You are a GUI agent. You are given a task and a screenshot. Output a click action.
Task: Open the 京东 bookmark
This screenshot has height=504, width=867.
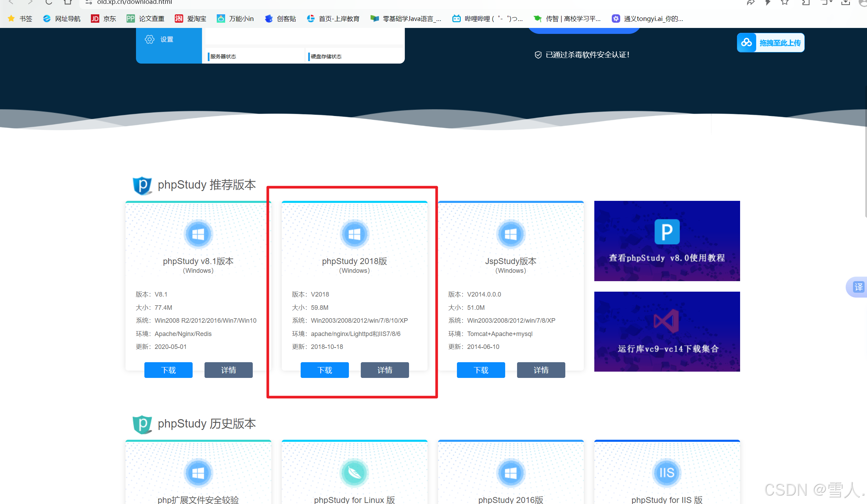click(103, 19)
